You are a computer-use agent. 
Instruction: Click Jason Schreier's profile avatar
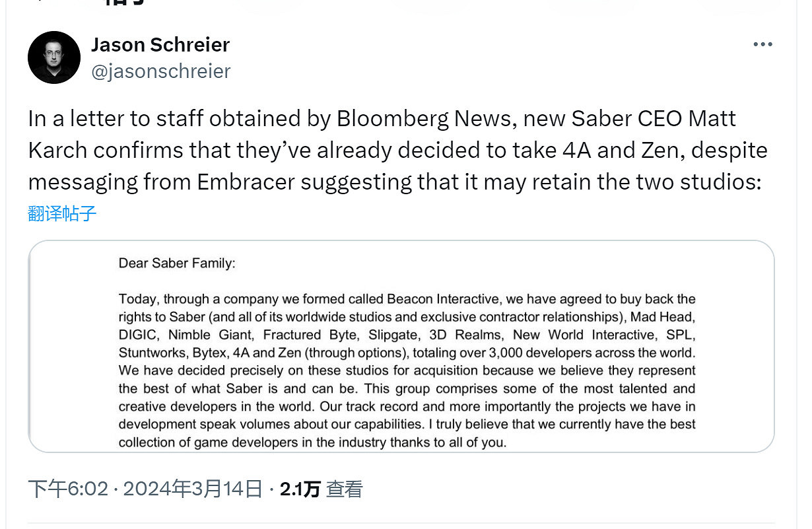tap(54, 57)
